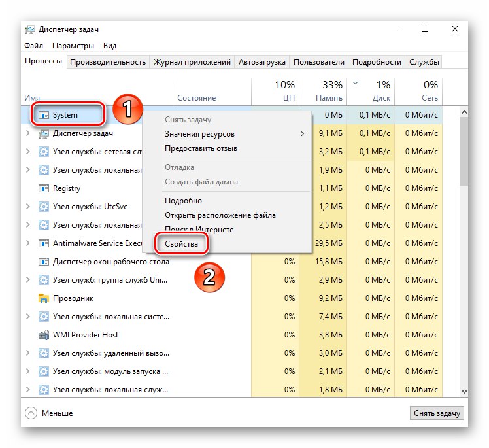Viewport: 489px width, 448px height.
Task: Click gear icon of Узел службы: сетевая служба
Action: click(44, 152)
